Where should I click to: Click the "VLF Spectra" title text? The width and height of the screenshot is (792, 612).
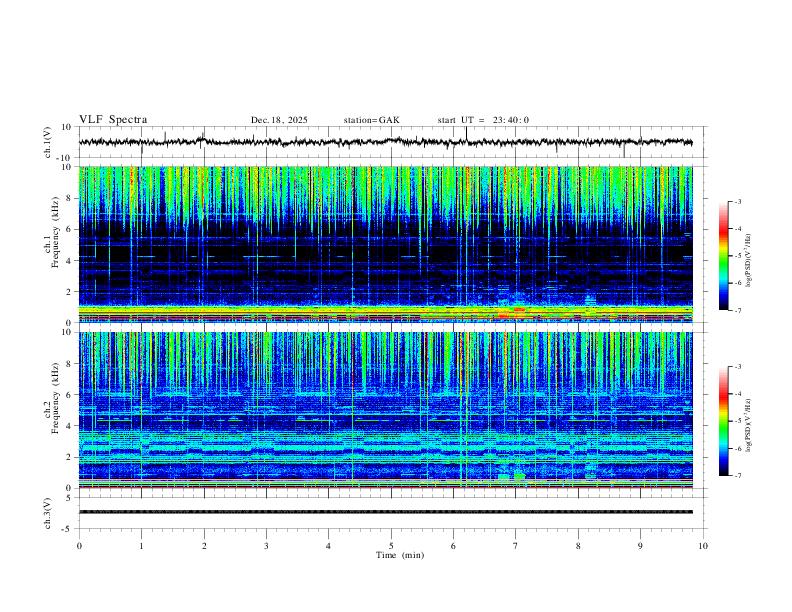[113, 120]
